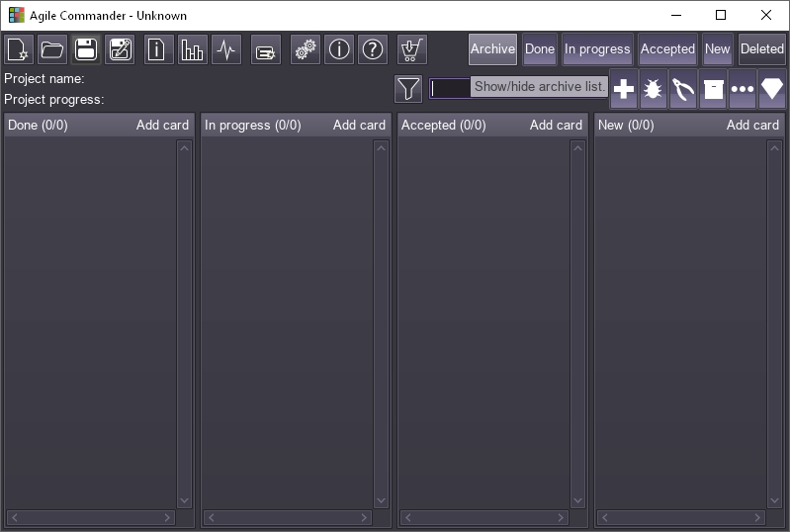Select the bug card type icon

[x=654, y=89]
